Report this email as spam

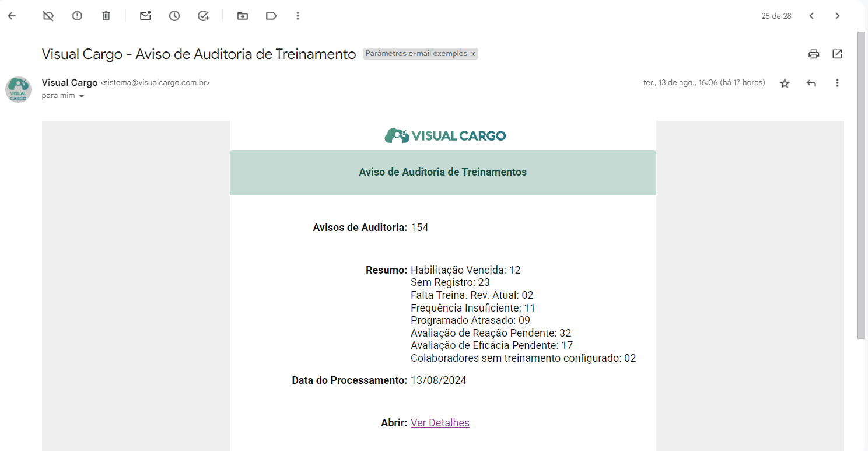pos(77,16)
